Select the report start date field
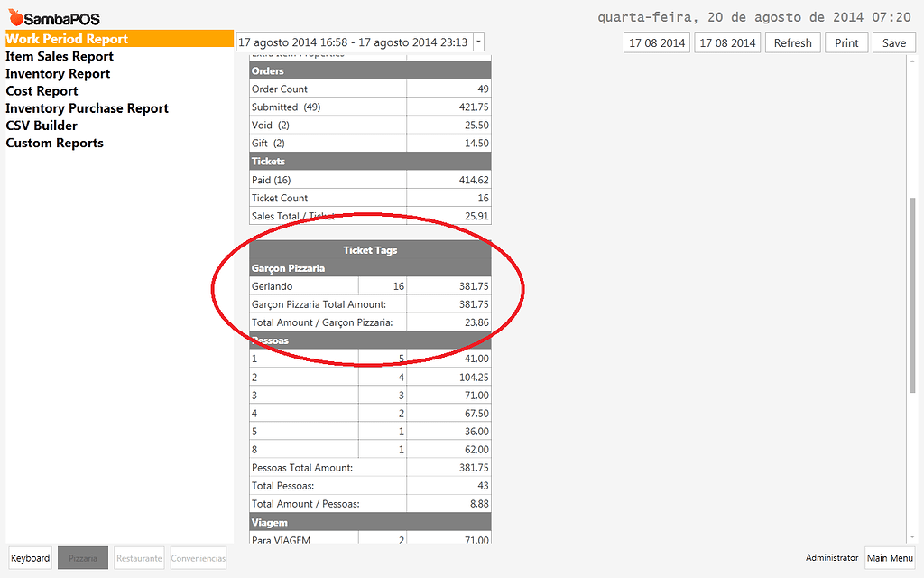 (656, 42)
